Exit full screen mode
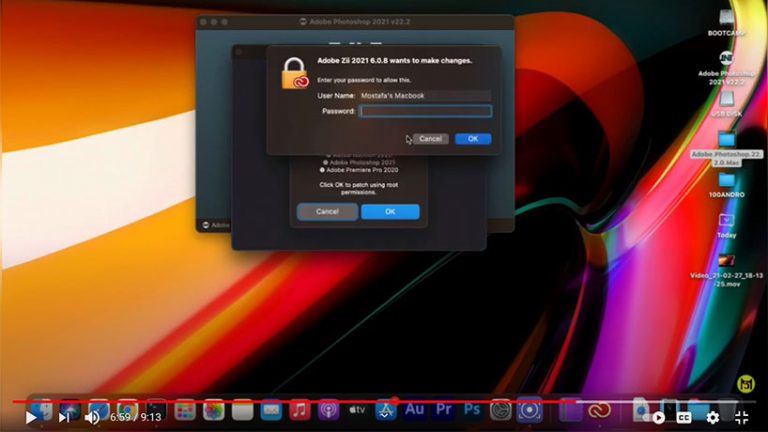Viewport: 768px width, 432px height. [x=742, y=417]
